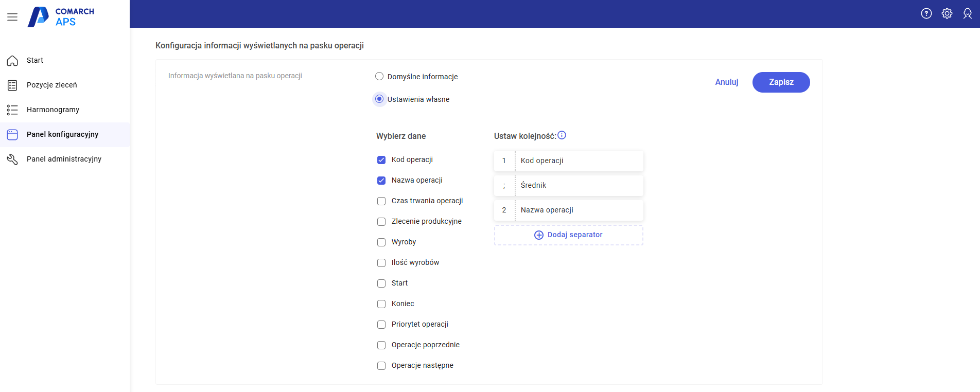Click the Start home icon in sidebar
This screenshot has height=392, width=980.
12,61
